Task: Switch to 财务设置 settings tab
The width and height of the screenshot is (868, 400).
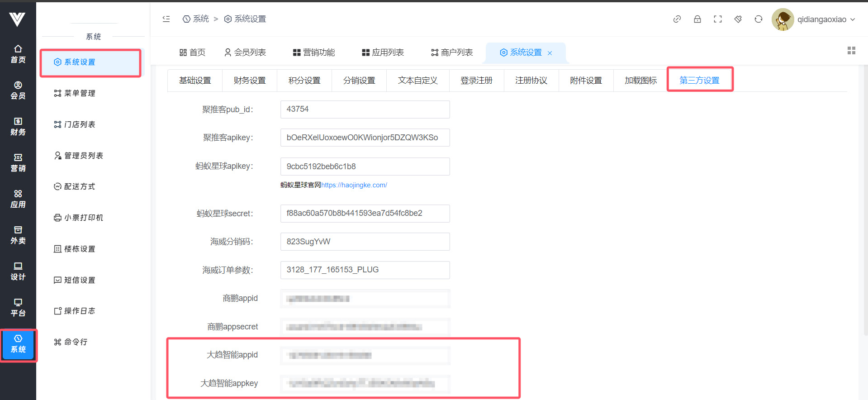Action: click(249, 81)
